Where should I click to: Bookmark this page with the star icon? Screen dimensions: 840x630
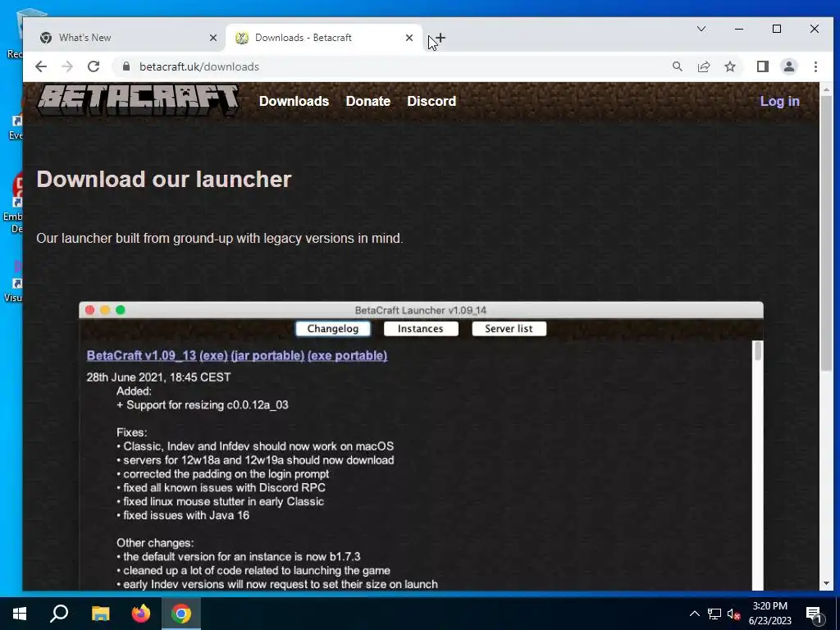click(x=729, y=66)
